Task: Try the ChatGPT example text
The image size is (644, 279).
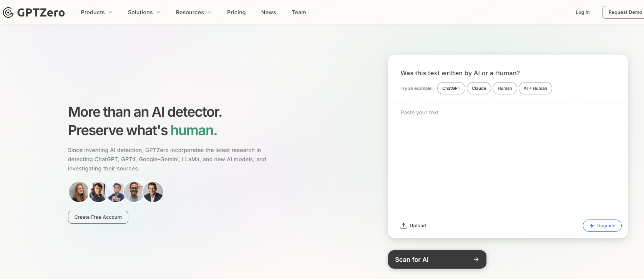Action: click(x=451, y=88)
